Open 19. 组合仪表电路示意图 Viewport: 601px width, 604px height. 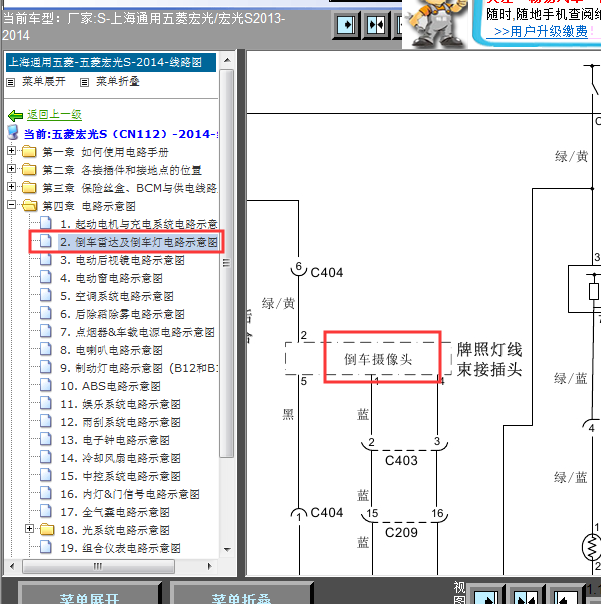pyautogui.click(x=120, y=548)
